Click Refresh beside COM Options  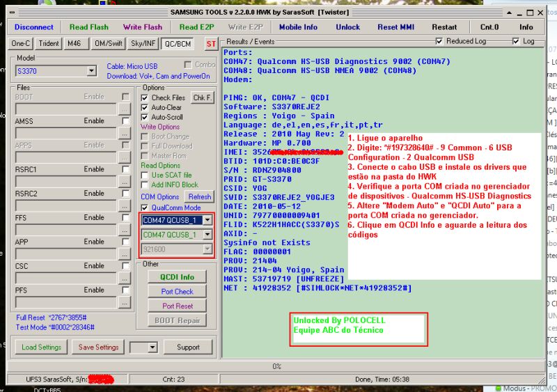click(200, 196)
